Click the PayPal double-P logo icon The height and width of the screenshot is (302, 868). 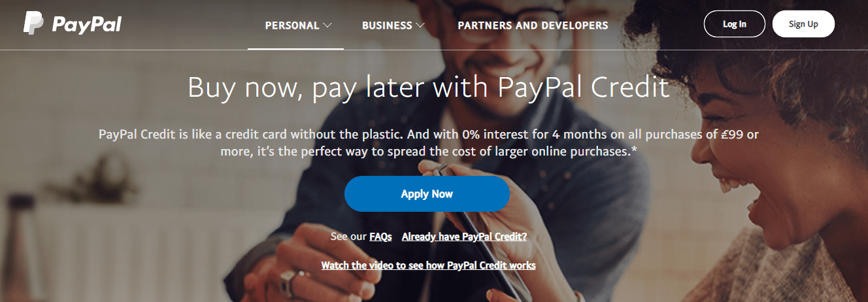(x=33, y=24)
